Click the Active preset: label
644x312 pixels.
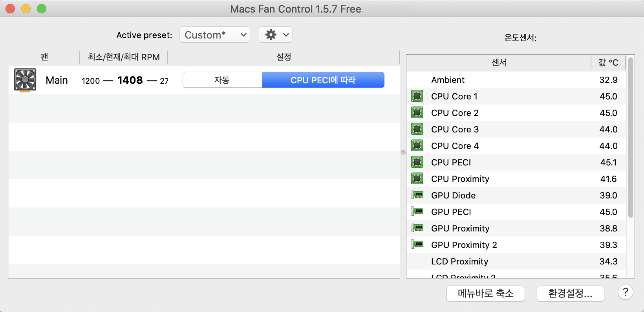coord(144,35)
